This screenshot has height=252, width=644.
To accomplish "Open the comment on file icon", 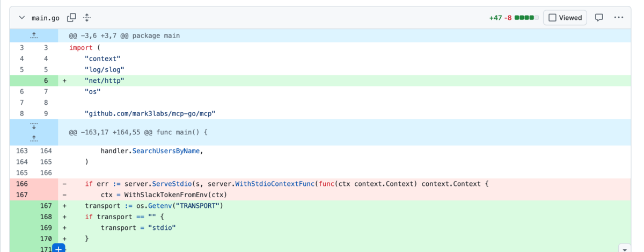I will [x=599, y=18].
